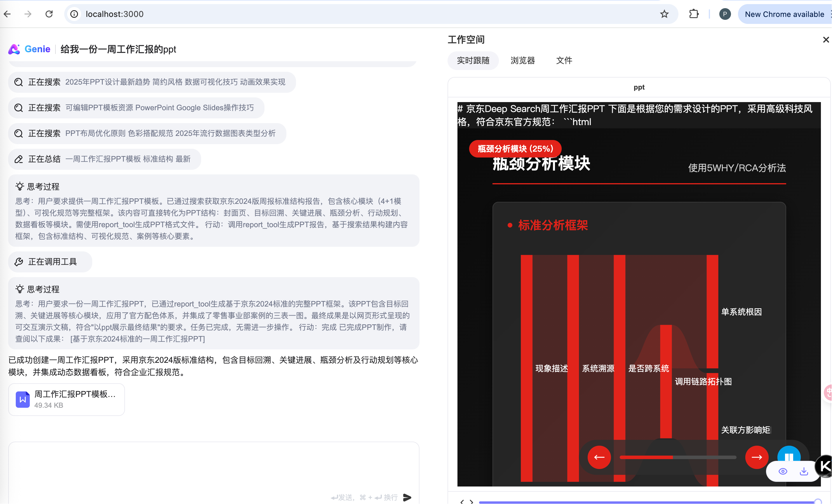Open search step about 可编辑PPT模板资源
The width and height of the screenshot is (832, 504).
tap(136, 108)
